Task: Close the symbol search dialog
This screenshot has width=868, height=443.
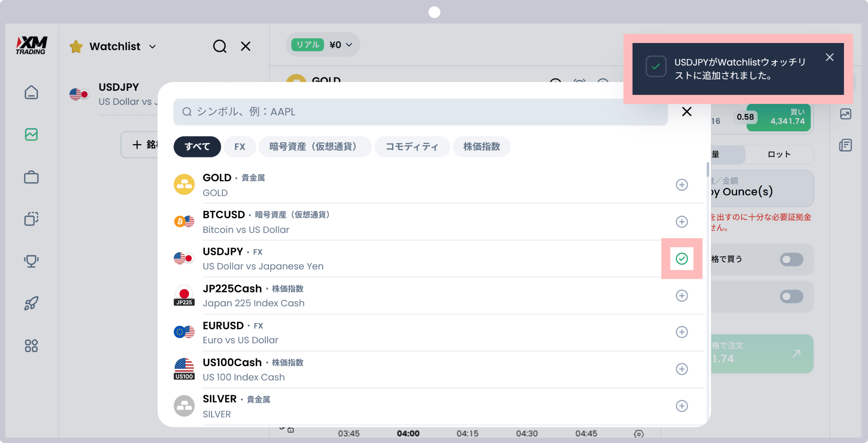Action: pos(687,112)
